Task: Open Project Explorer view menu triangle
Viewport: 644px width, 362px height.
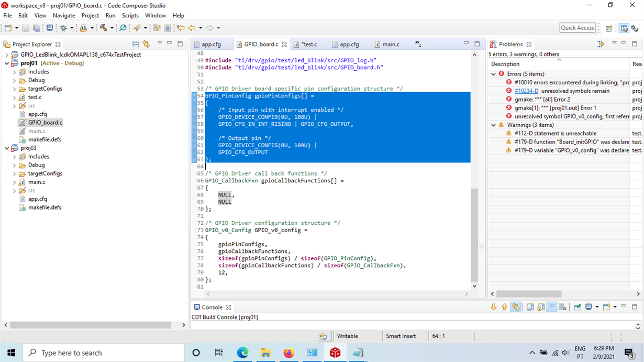Action: (x=160, y=43)
